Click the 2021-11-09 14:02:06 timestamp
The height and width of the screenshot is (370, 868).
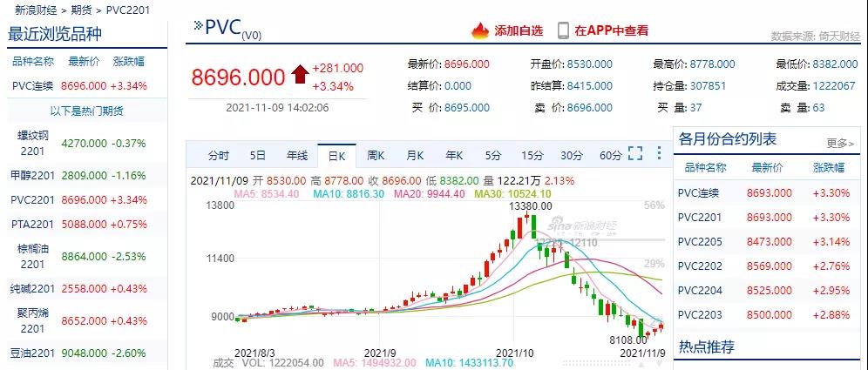[x=277, y=107]
